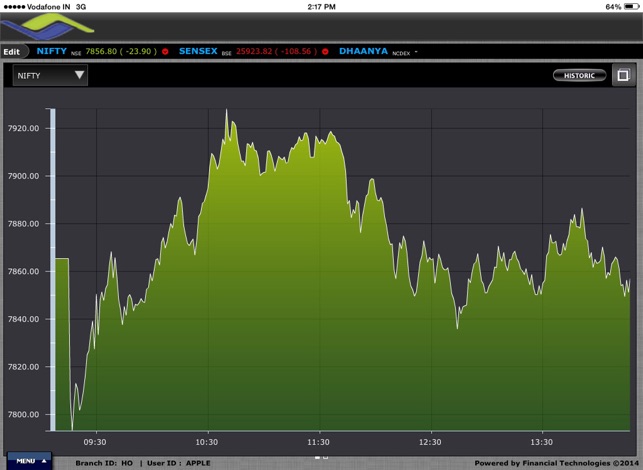
Task: Click the 7820.00 price axis label
Action: pos(24,367)
